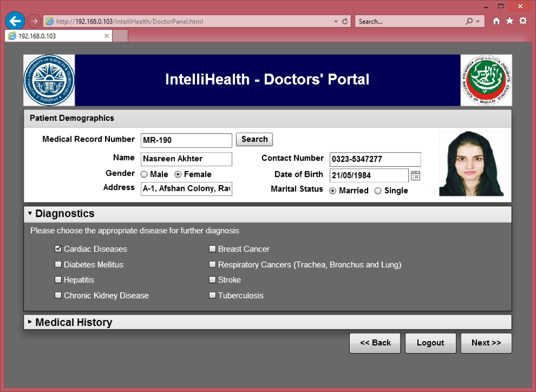Viewport: 536px width, 392px height.
Task: Uncheck the Cardiac Diseases checkbox
Action: click(58, 249)
